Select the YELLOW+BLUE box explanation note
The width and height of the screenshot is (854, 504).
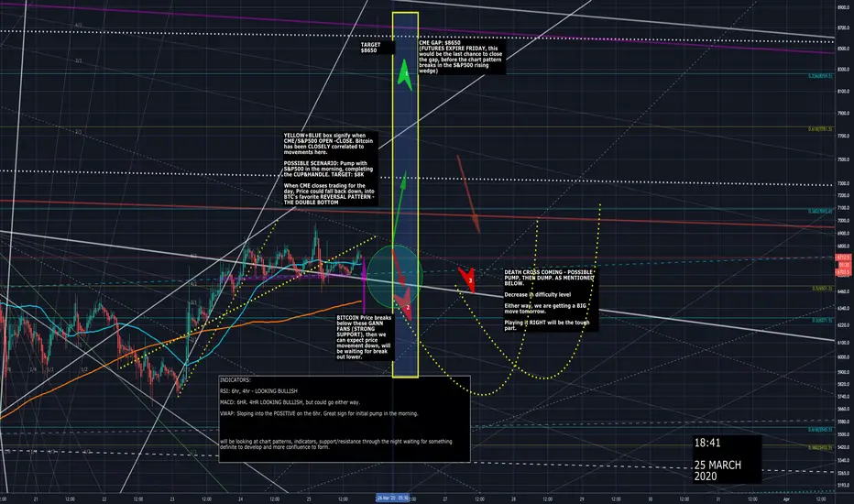click(331, 169)
